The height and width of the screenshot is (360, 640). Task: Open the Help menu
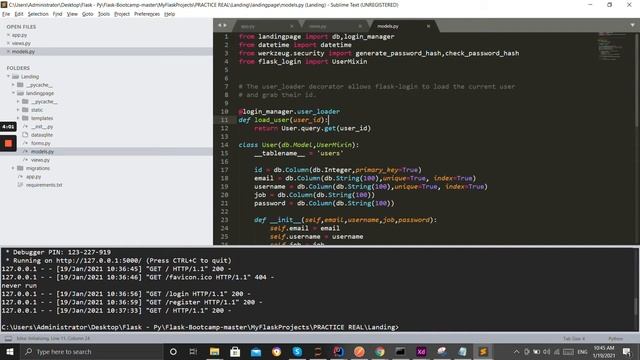coord(169,14)
